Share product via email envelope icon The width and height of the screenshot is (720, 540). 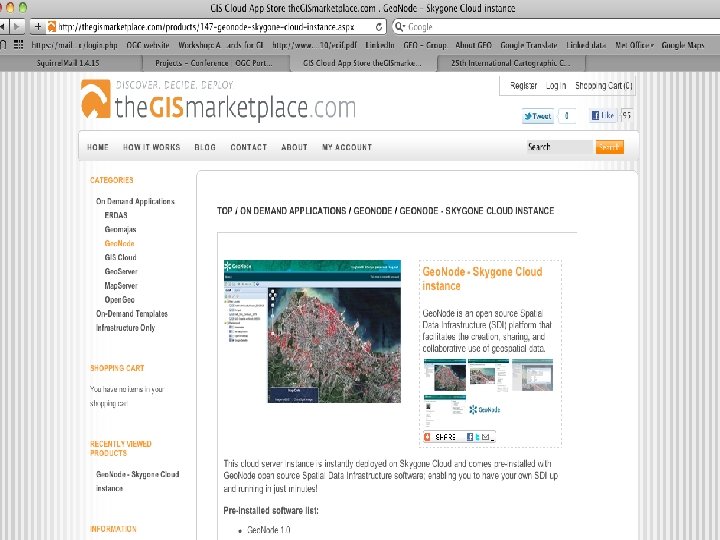(x=485, y=437)
